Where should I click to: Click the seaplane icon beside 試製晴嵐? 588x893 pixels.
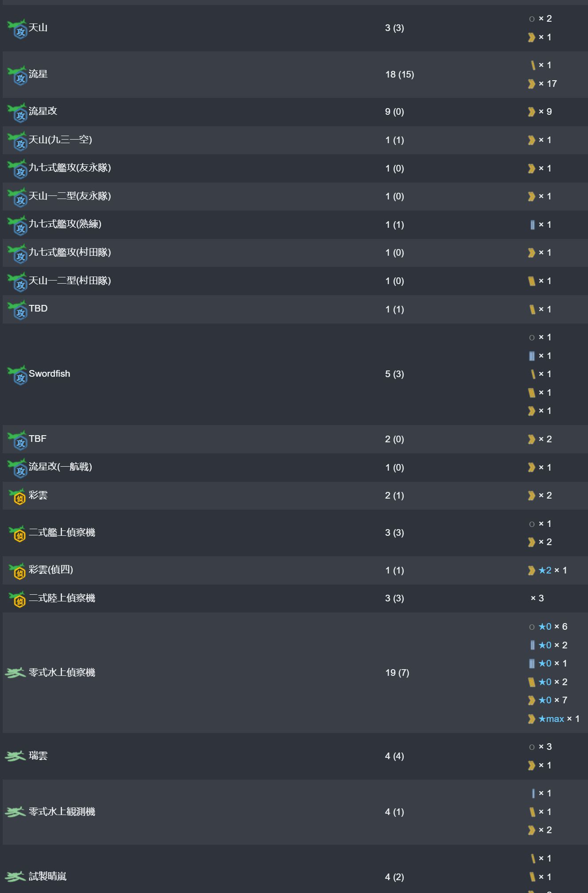(15, 877)
